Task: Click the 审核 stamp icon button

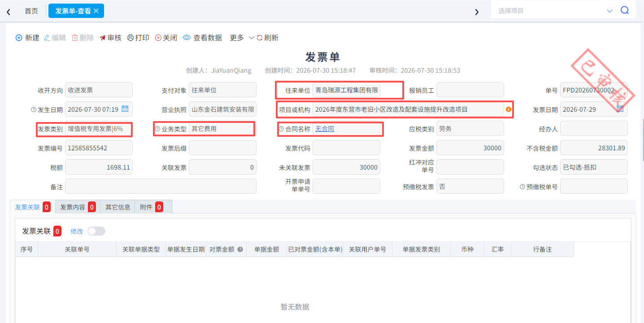Action: 102,38
